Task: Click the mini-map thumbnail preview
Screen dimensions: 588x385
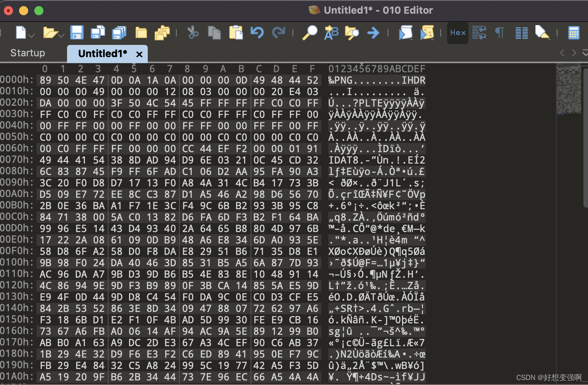Action: [x=569, y=89]
